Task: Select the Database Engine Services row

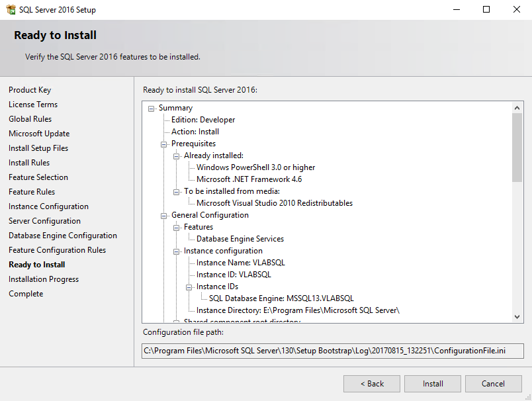Action: click(x=240, y=239)
